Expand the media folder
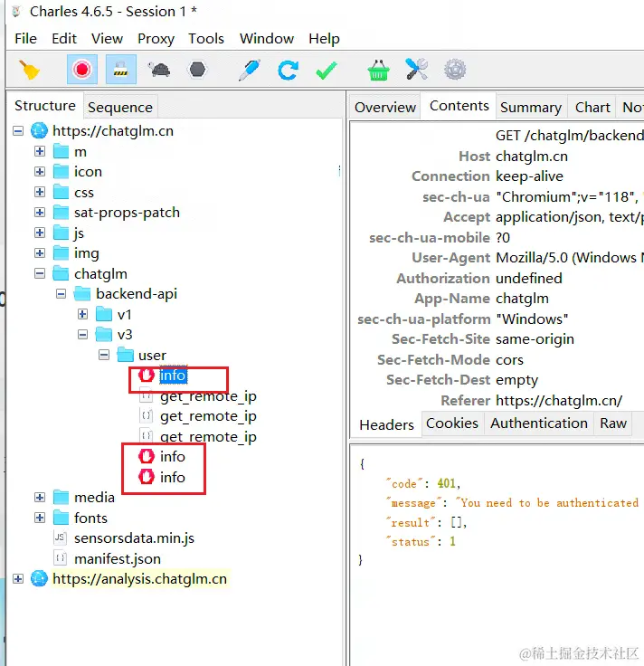Image resolution: width=644 pixels, height=666 pixels. point(40,498)
